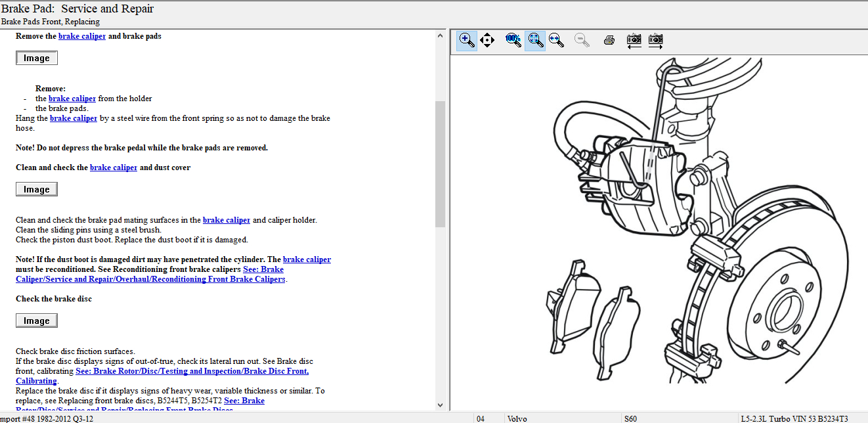Click the fit to width zoom icon
The height and width of the screenshot is (423, 868).
(x=556, y=41)
